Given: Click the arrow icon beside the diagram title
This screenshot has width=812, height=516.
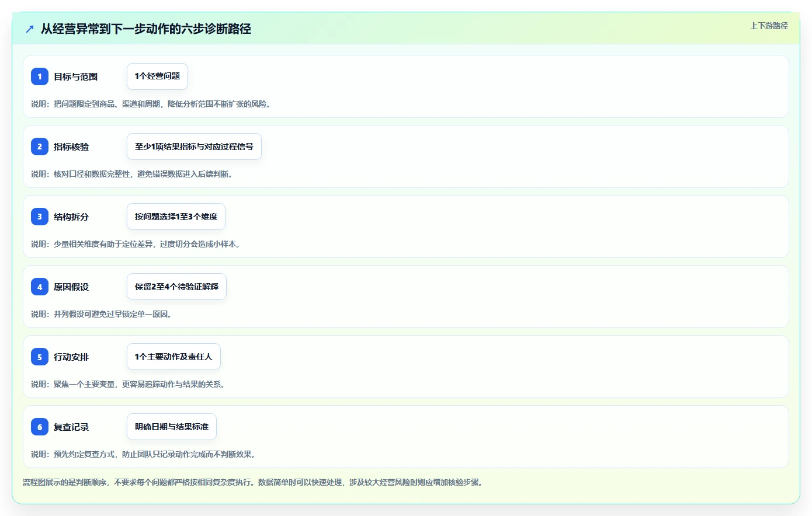Looking at the screenshot, I should 30,29.
